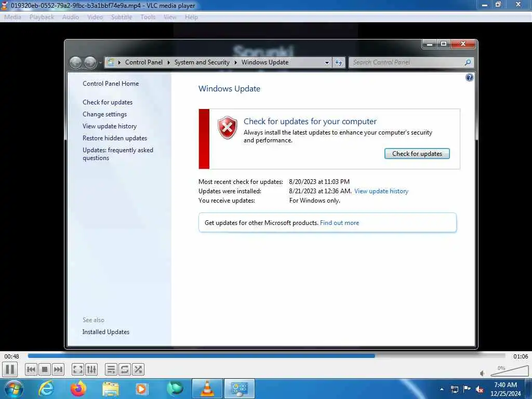
Task: Open View update history sidebar link
Action: pyautogui.click(x=110, y=126)
